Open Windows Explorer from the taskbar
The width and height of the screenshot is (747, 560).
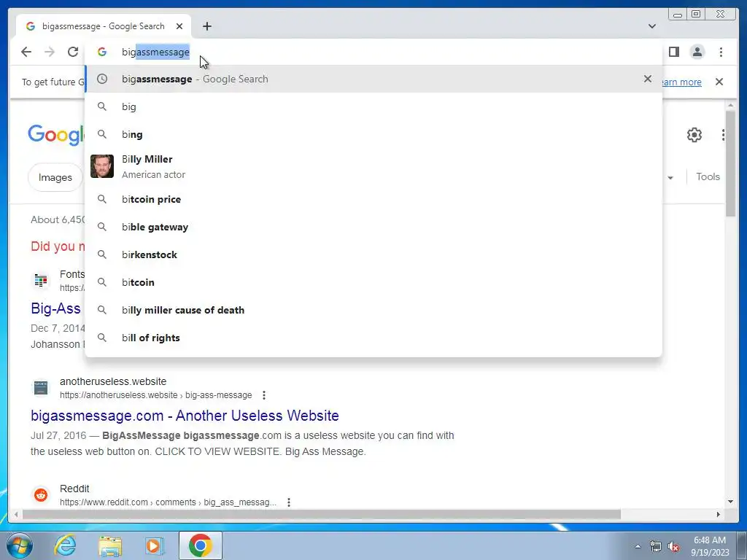(110, 545)
